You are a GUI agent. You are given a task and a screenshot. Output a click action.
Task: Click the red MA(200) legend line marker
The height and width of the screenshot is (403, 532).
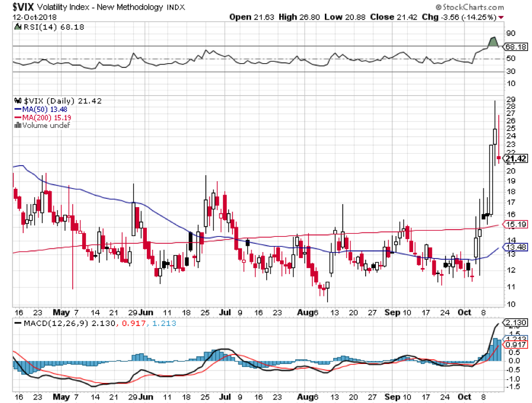pyautogui.click(x=16, y=117)
